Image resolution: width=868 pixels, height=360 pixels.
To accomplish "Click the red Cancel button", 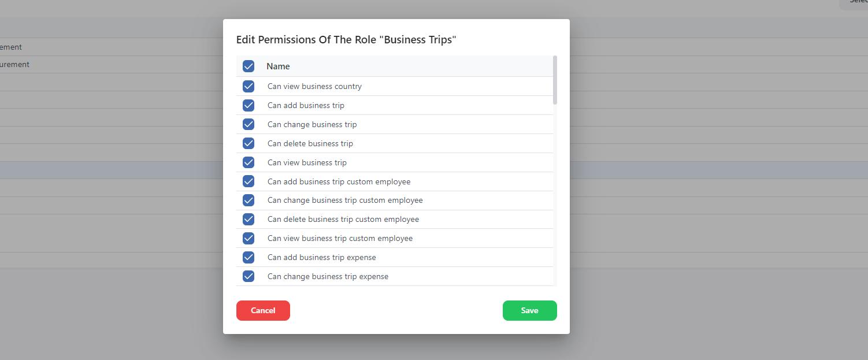I will pos(263,310).
